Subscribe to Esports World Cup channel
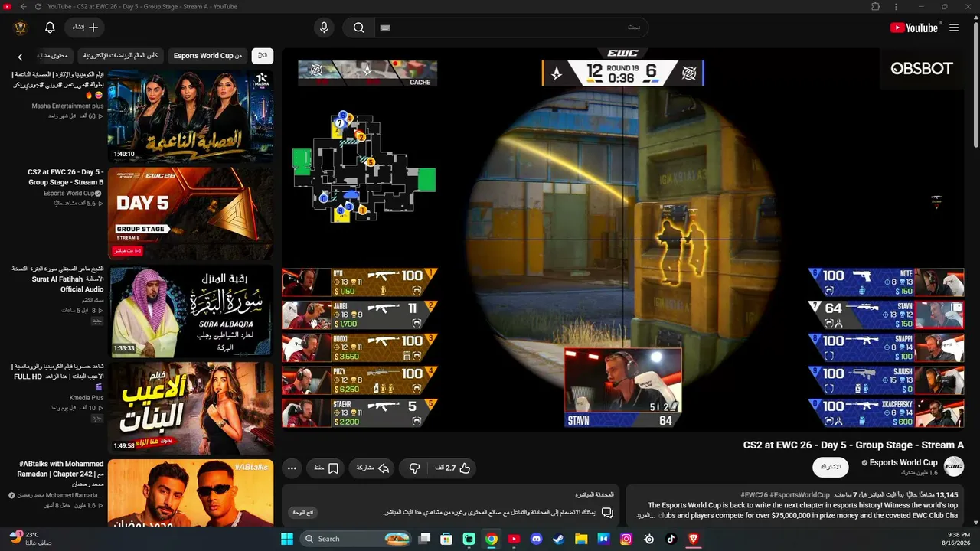The width and height of the screenshot is (980, 551). click(830, 467)
